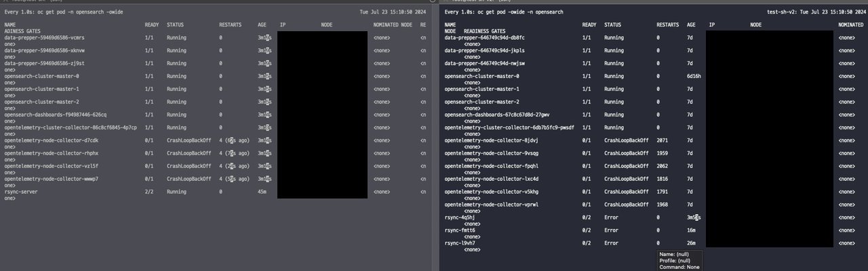
Task: Click opentelemetry-node-collector-8jdvj pod name
Action: coord(492,141)
